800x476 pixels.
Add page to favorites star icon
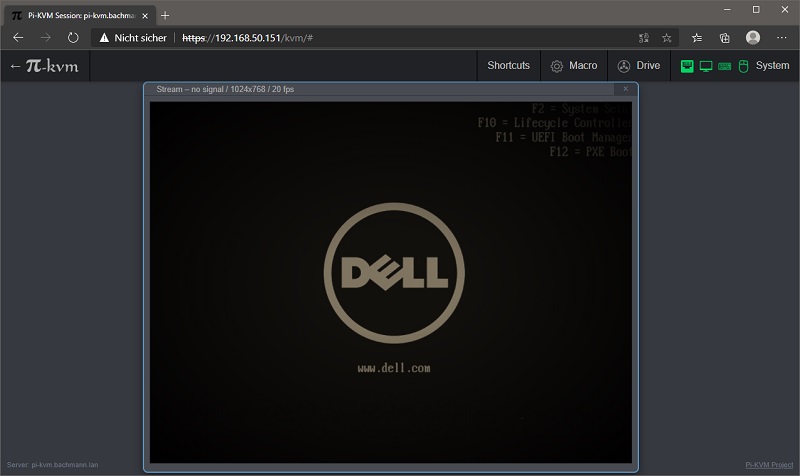click(x=666, y=38)
